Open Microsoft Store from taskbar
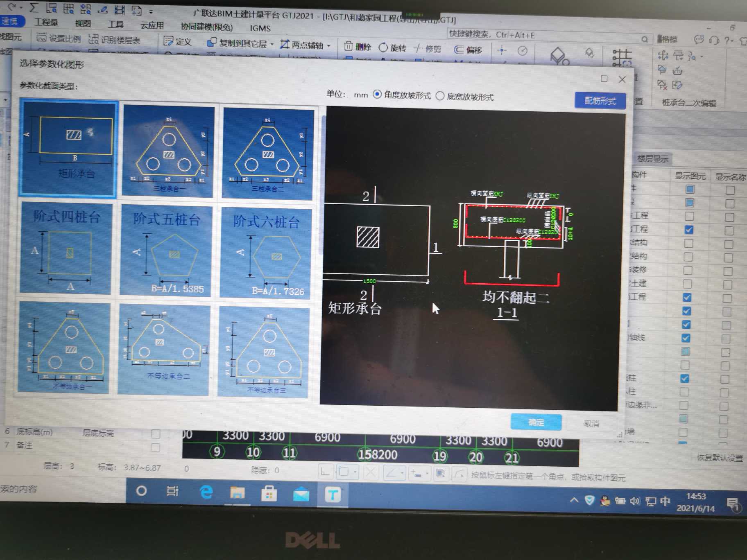Screen dimensions: 747x560 (269, 494)
